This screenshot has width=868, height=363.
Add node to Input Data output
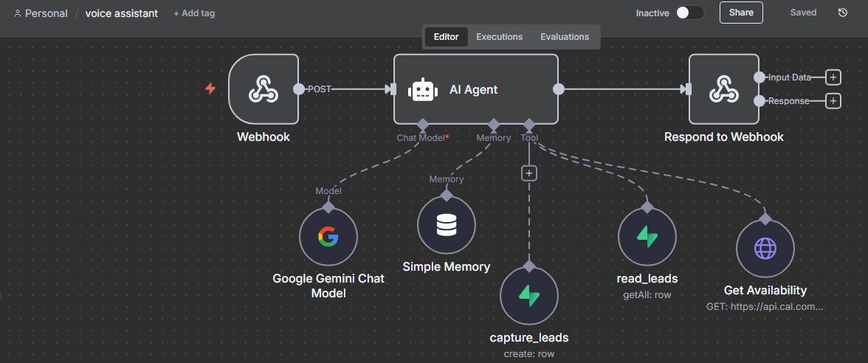833,77
